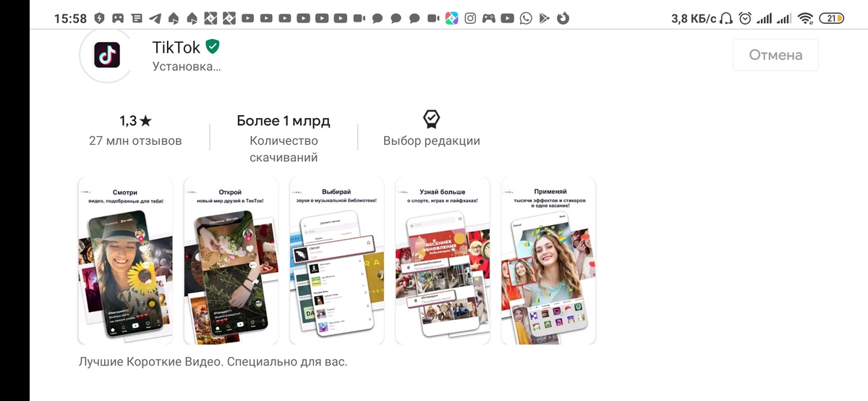
Task: Open the Выбирай screenshot thumbnail
Action: 336,261
